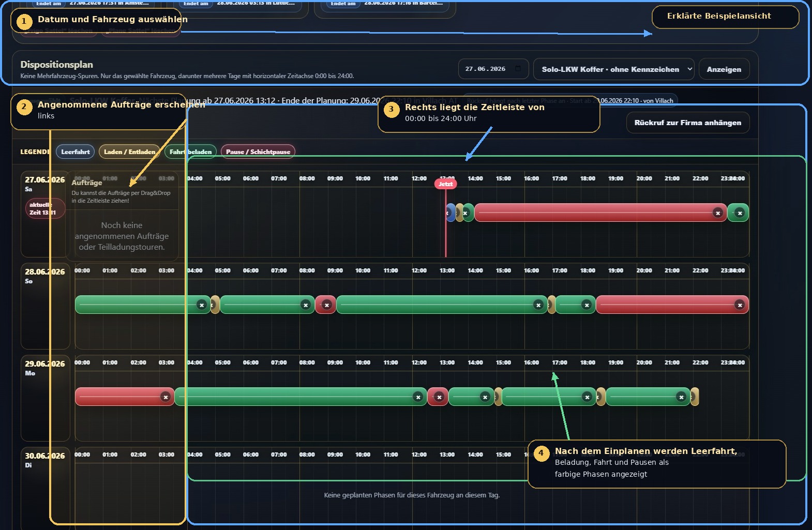The image size is (812, 530).
Task: Click the Dispositionsplan heading
Action: click(57, 65)
